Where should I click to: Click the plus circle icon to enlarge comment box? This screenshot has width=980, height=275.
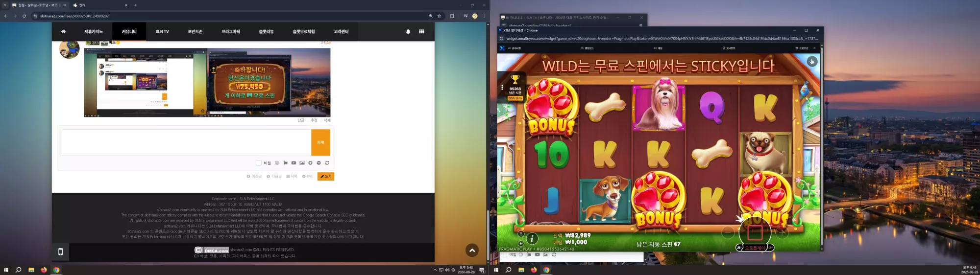[310, 163]
